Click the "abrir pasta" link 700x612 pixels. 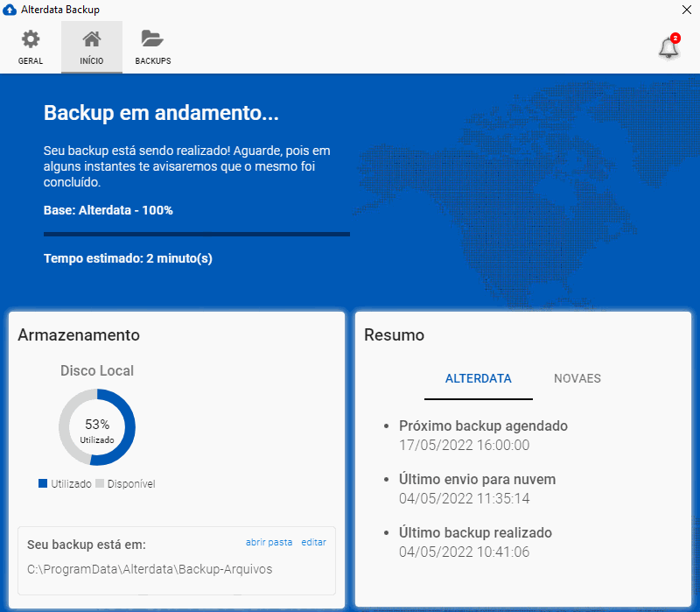pyautogui.click(x=269, y=542)
